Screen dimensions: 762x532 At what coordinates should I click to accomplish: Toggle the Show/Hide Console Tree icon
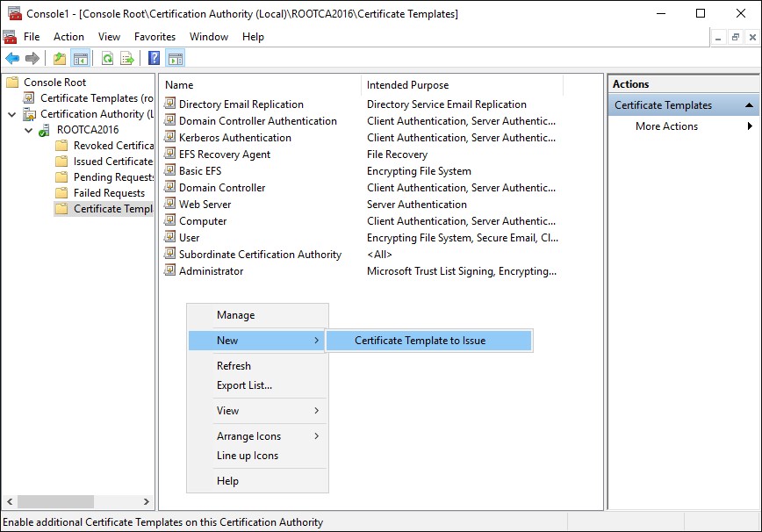click(81, 59)
